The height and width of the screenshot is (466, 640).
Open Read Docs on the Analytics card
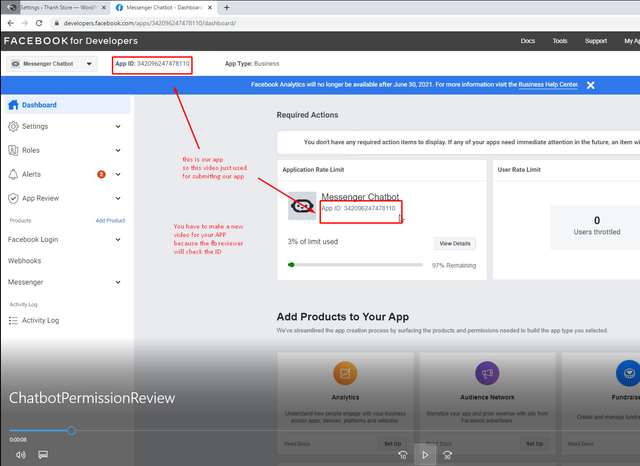[x=297, y=444]
